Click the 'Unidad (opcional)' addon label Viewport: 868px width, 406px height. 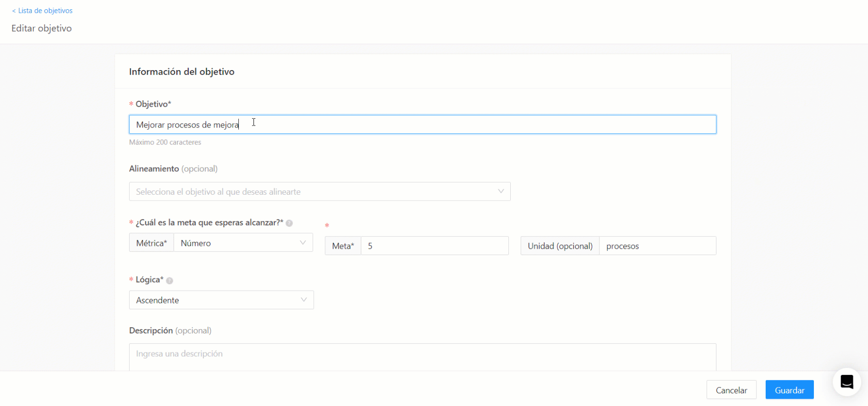tap(560, 246)
